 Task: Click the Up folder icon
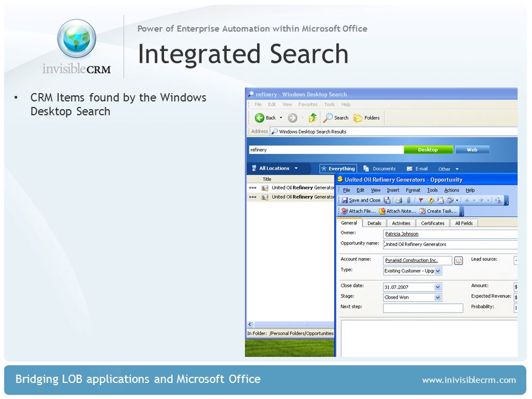[313, 117]
